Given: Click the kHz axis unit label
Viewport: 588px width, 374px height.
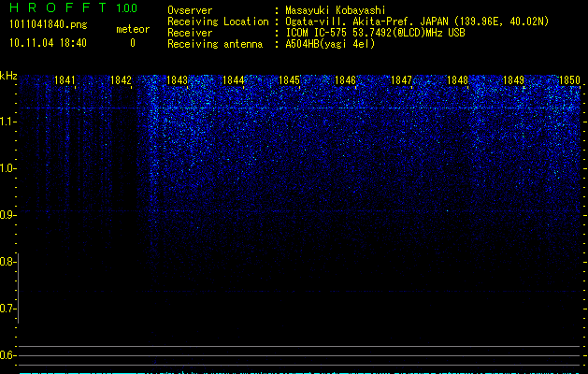Looking at the screenshot, I should coord(8,76).
